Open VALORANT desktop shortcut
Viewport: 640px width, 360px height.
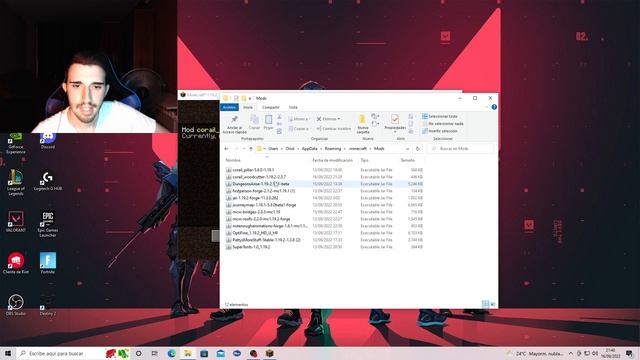[16, 222]
